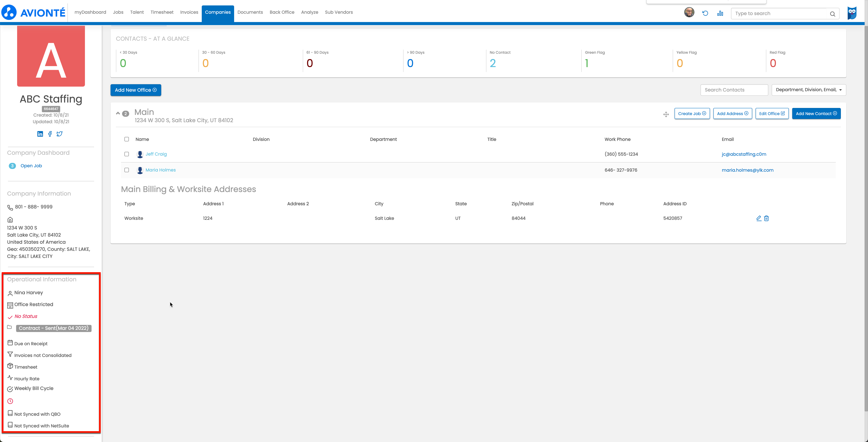Click the vertical page scrollbar

pyautogui.click(x=866, y=219)
